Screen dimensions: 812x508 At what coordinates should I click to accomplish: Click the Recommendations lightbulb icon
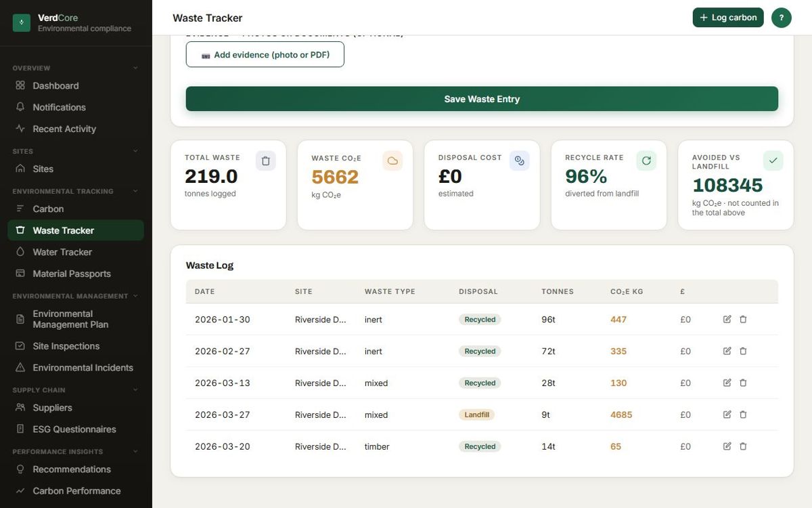coord(20,469)
